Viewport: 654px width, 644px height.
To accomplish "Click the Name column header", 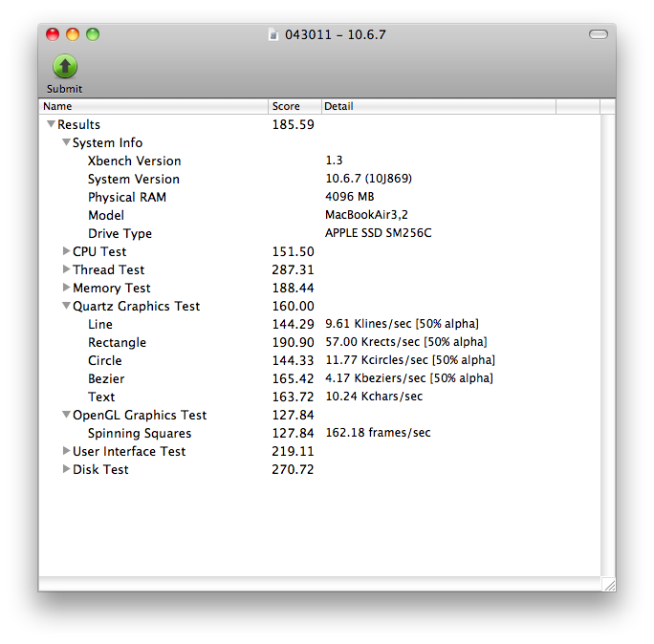I will 154,106.
